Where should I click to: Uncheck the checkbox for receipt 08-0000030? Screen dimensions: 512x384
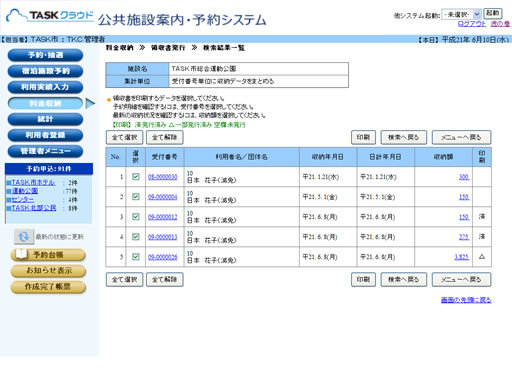[x=136, y=177]
